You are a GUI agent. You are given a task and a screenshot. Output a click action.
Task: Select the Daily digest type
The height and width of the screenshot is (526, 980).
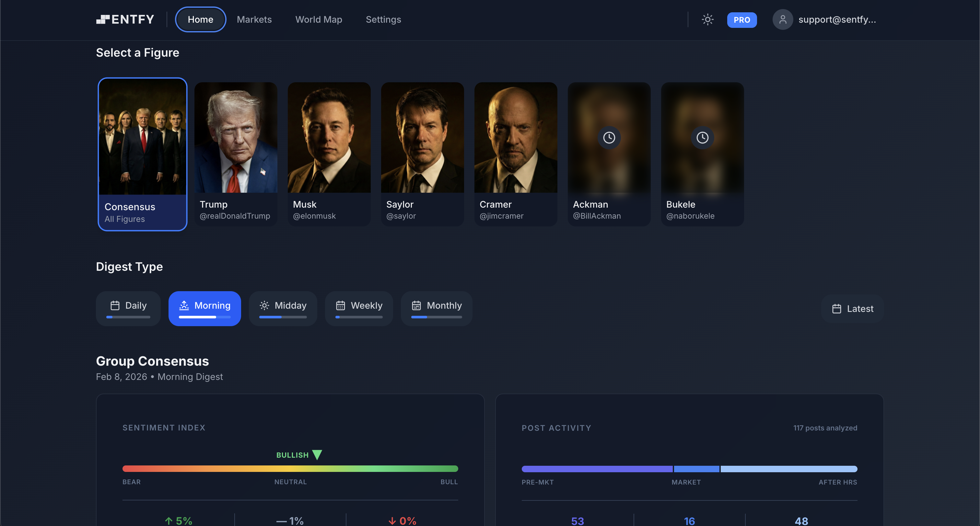point(128,308)
